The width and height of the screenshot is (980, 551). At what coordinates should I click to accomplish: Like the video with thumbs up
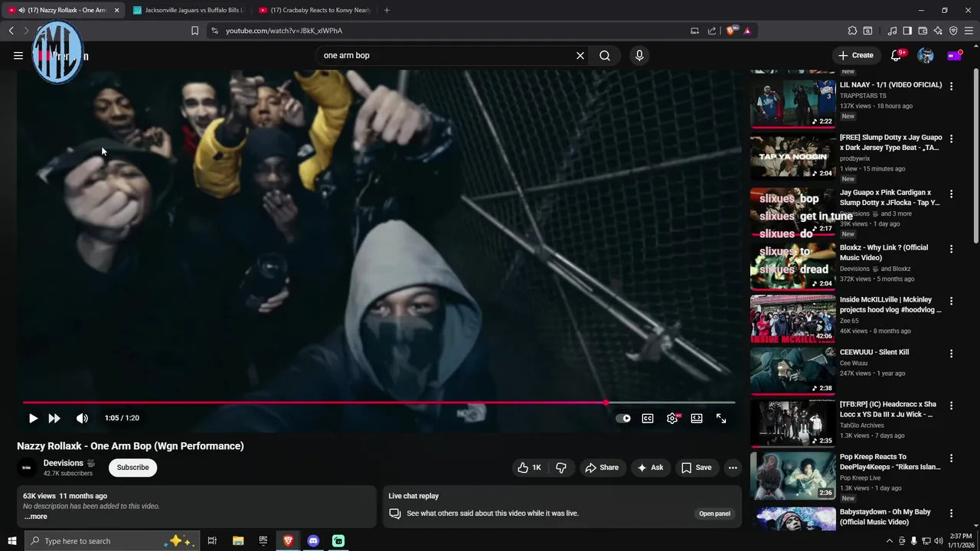pos(530,468)
